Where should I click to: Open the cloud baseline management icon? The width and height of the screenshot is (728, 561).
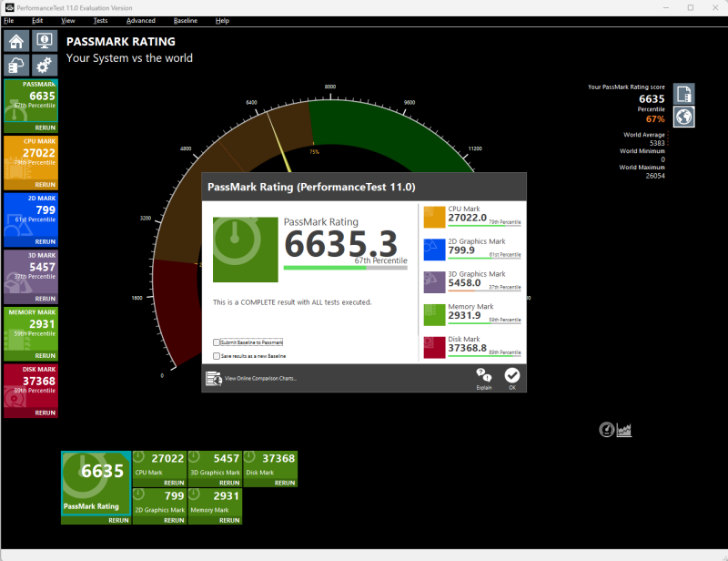[x=16, y=65]
